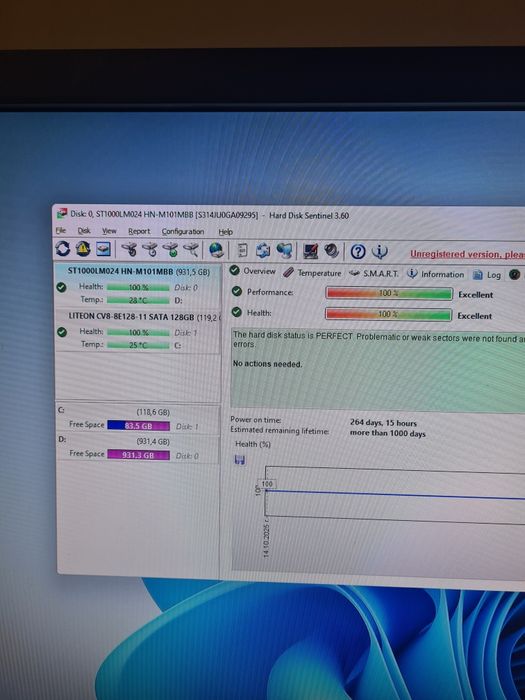Viewport: 525px width, 700px height.
Task: Click the globe icon in the toolbar
Action: click(x=217, y=250)
